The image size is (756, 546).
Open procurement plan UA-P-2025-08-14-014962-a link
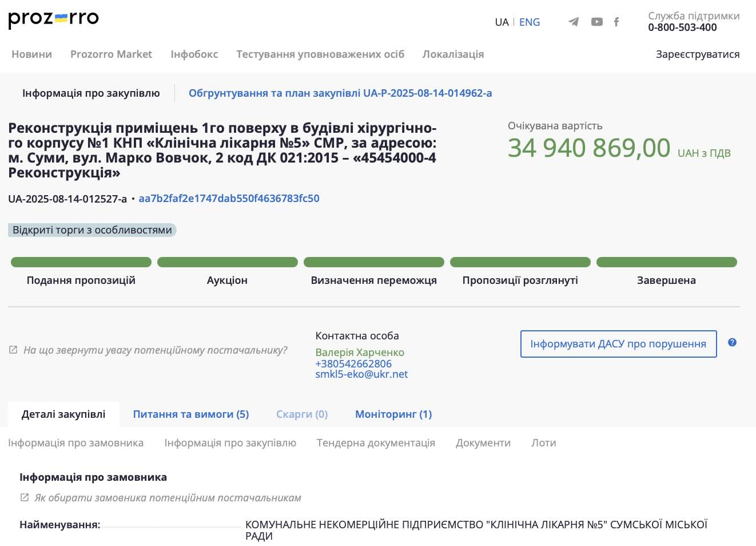pyautogui.click(x=340, y=93)
